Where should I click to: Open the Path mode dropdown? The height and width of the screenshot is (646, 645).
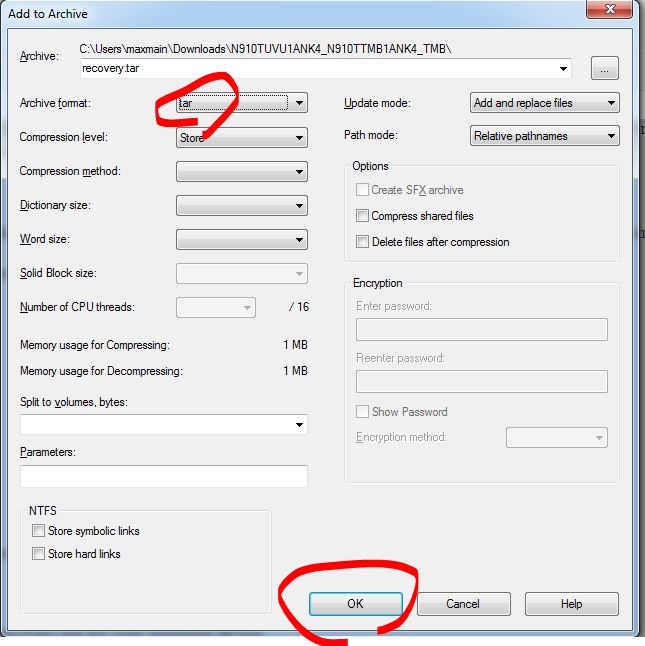[545, 136]
